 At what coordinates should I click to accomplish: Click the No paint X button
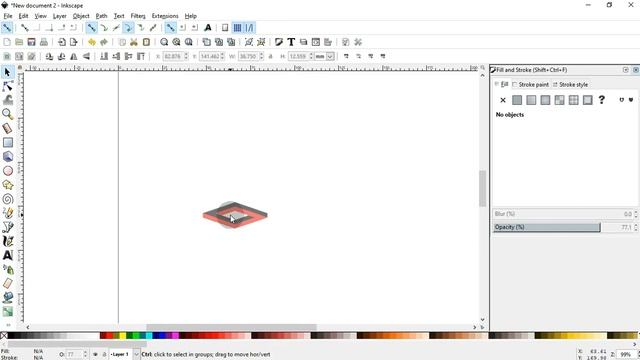503,100
